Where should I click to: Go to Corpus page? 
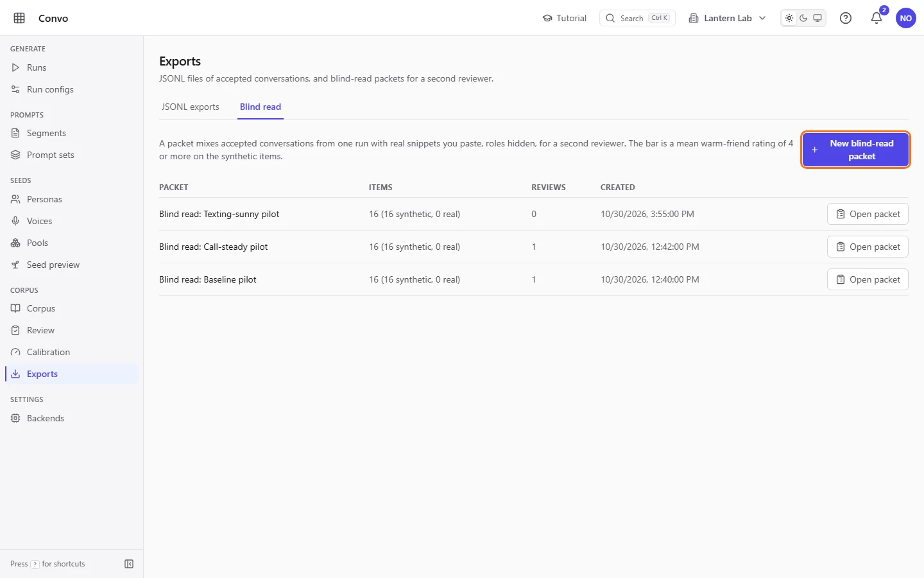pos(71,308)
